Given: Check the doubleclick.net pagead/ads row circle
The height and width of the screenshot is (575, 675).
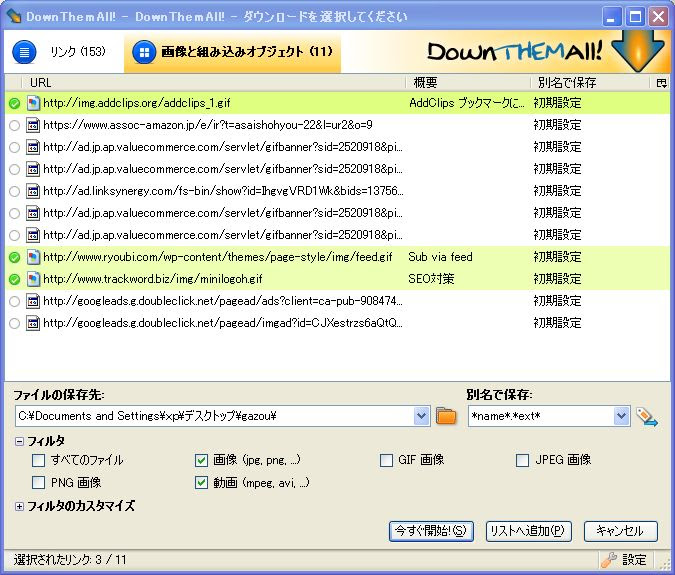Looking at the screenshot, I should [x=15, y=301].
